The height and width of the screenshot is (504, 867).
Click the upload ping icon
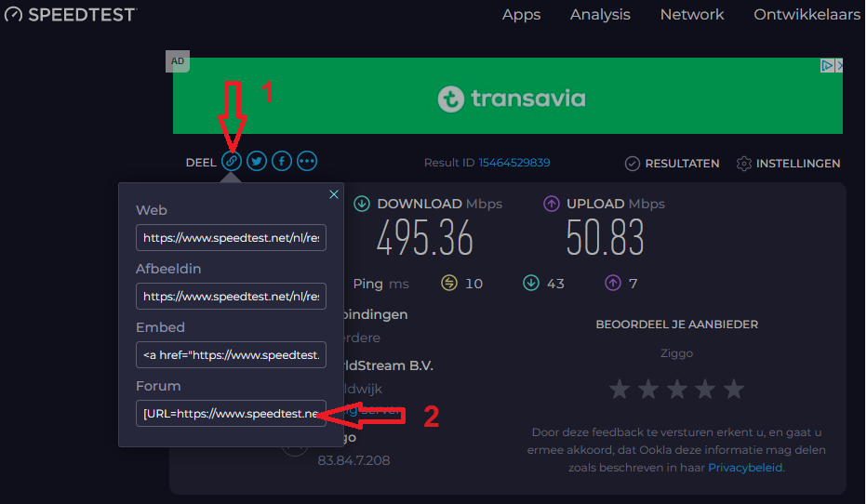613,283
